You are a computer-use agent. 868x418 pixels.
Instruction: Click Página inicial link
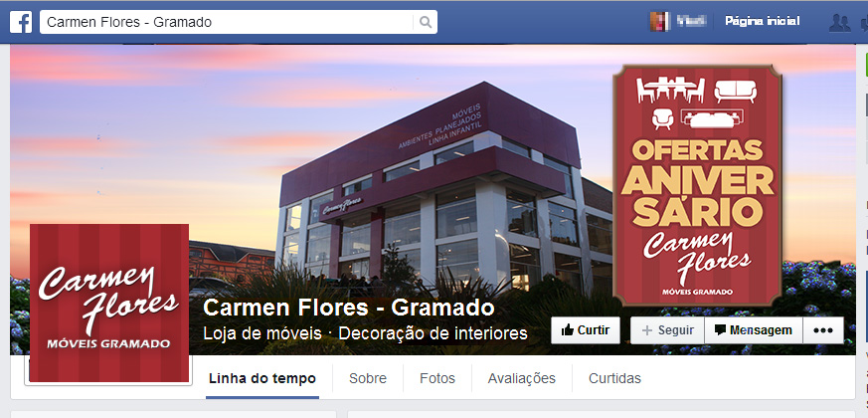point(763,21)
